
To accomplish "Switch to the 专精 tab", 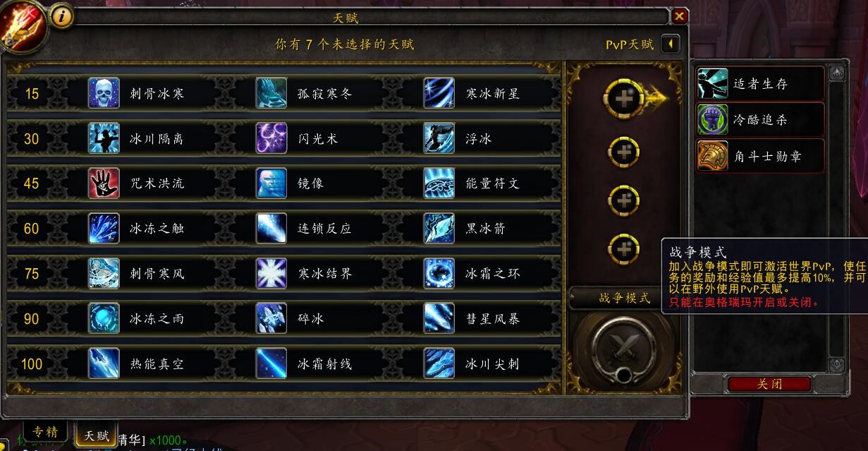I will (45, 432).
